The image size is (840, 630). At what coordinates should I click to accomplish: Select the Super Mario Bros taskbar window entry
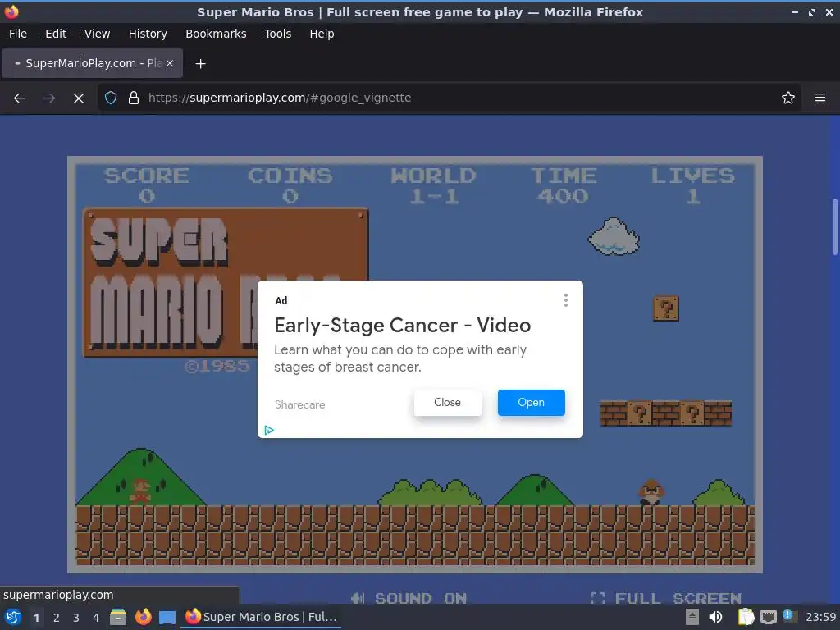[x=261, y=617]
